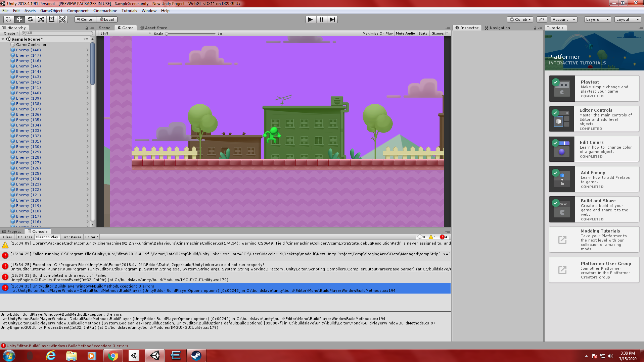Open Steam from the taskbar
The width and height of the screenshot is (644, 362).
point(196,355)
